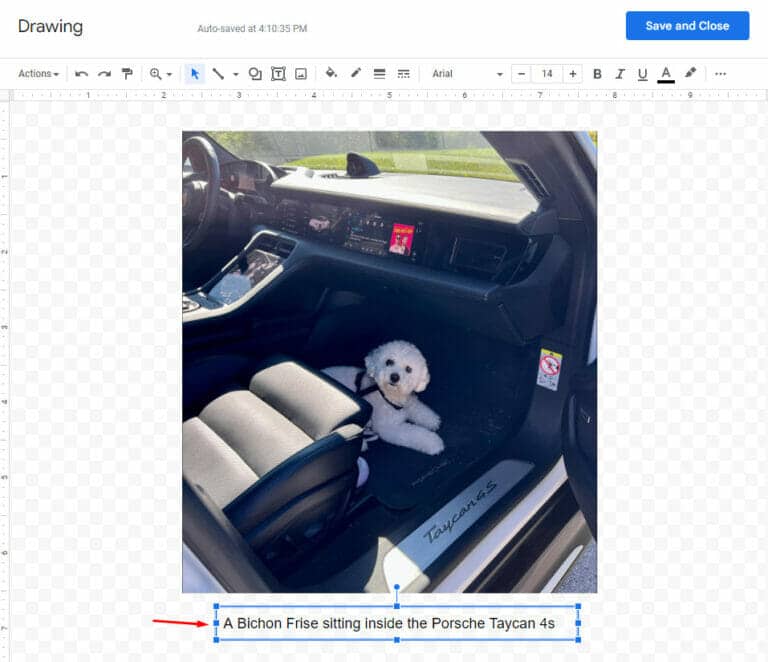
Task: Click the Insert image icon
Action: [x=300, y=74]
